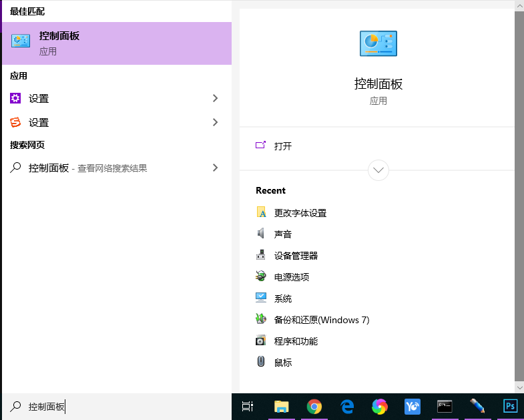The width and height of the screenshot is (524, 420).
Task: Expand options for the purple 设置 result
Action: [x=215, y=98]
